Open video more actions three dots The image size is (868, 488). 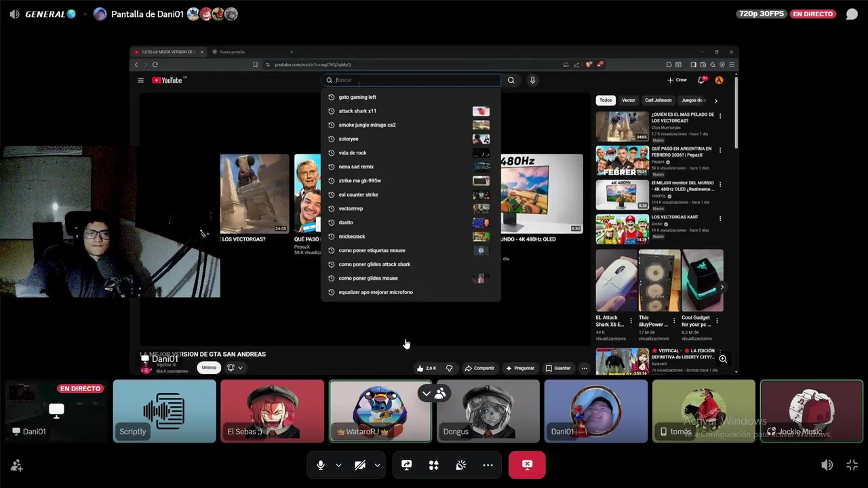584,368
